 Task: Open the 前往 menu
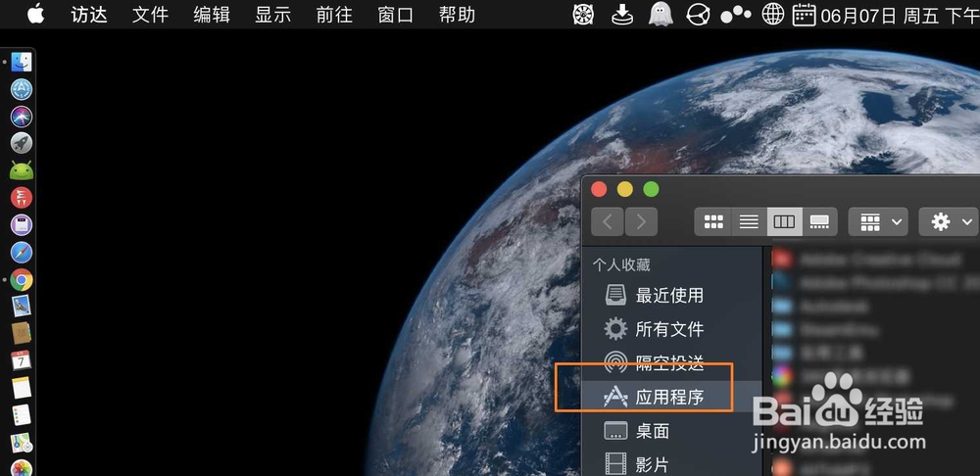coord(334,15)
